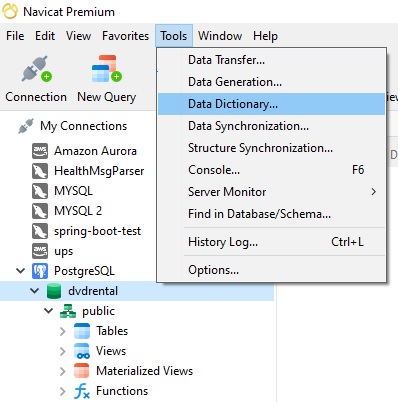This screenshot has width=398, height=402.
Task: Click the public schema icon
Action: [68, 311]
